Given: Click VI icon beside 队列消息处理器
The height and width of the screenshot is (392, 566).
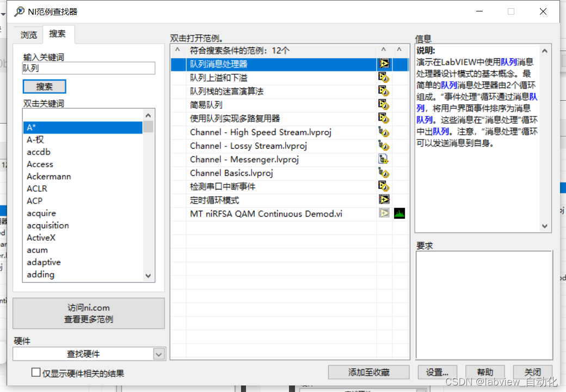Looking at the screenshot, I should coord(384,64).
